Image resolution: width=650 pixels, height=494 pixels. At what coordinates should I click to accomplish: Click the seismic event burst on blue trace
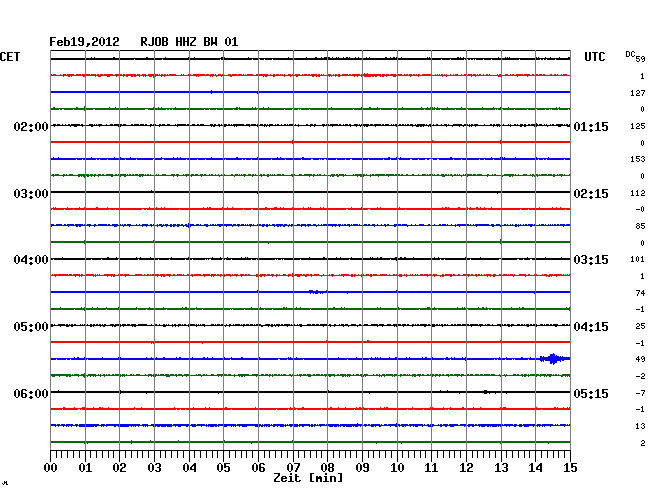pyautogui.click(x=553, y=359)
